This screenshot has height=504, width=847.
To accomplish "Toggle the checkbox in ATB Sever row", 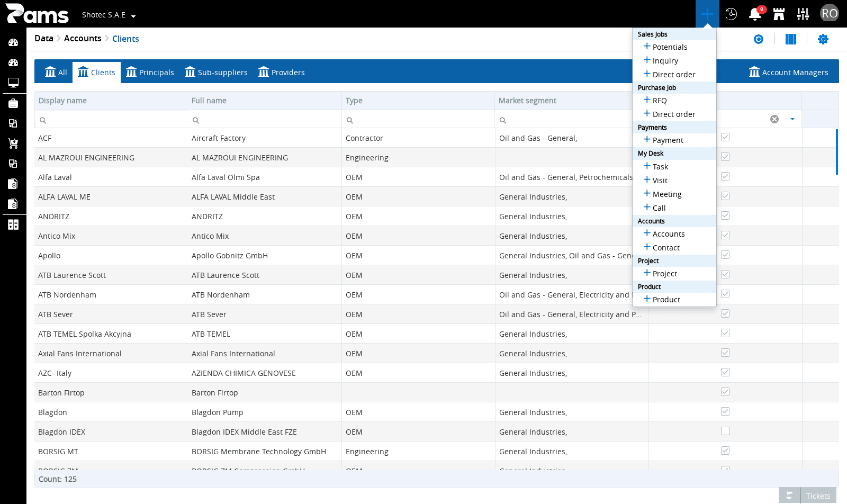I will [725, 313].
